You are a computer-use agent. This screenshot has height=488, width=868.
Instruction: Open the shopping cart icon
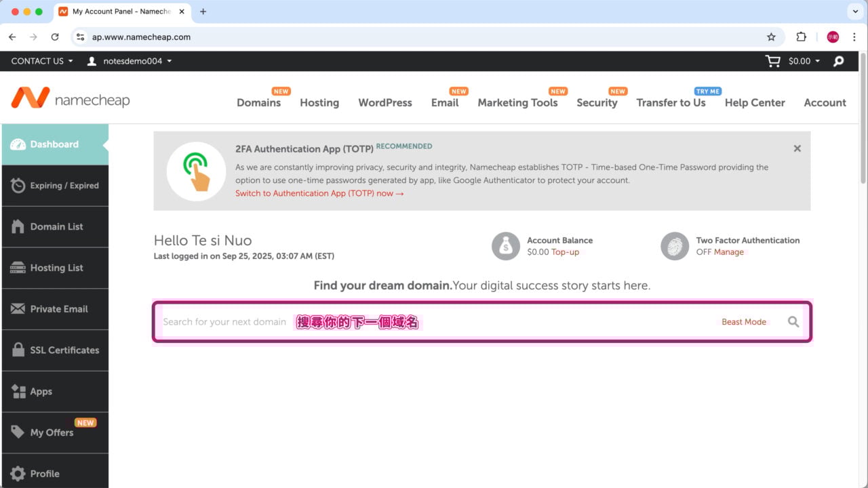772,61
